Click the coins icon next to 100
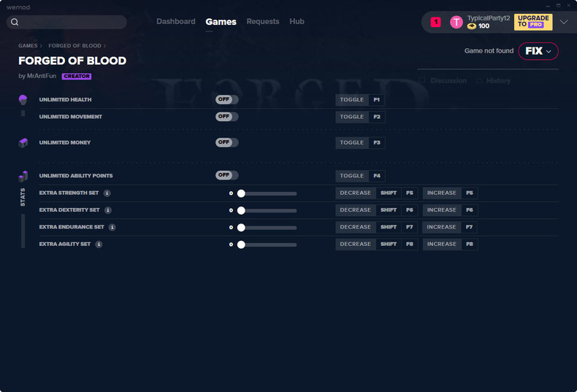577x392 pixels. tap(471, 26)
